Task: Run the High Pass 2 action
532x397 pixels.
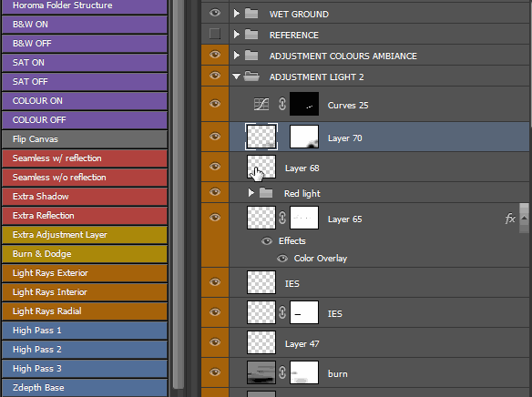Action: point(85,350)
